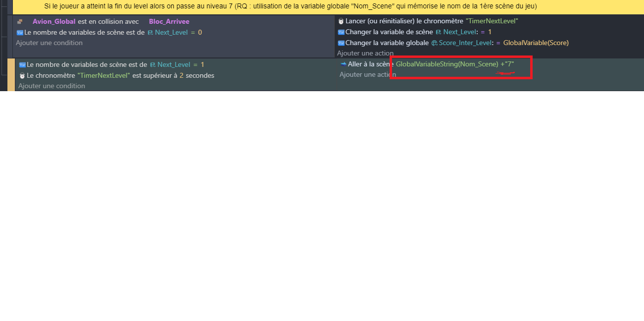The image size is (644, 321).
Task: Click the scene change icon on 'Aller à la scène'
Action: tap(343, 64)
